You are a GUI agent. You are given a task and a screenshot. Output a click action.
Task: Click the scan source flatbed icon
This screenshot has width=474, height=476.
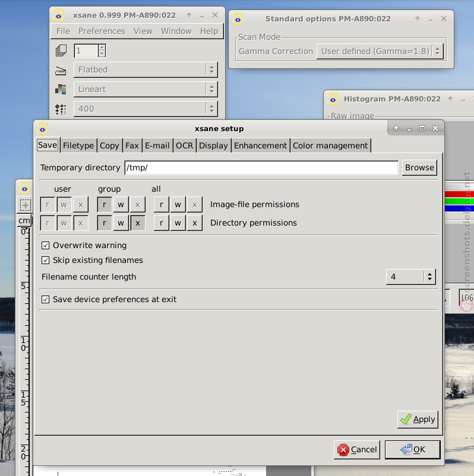point(61,71)
